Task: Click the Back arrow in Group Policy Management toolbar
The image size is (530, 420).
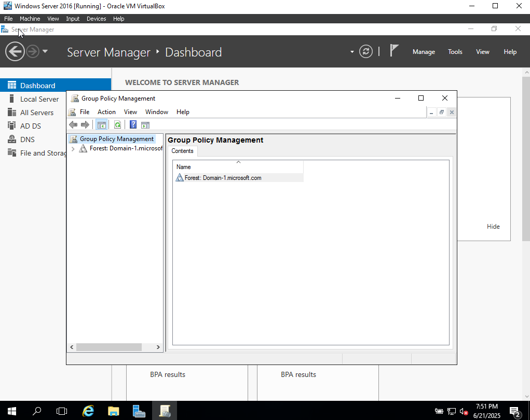Action: point(73,125)
